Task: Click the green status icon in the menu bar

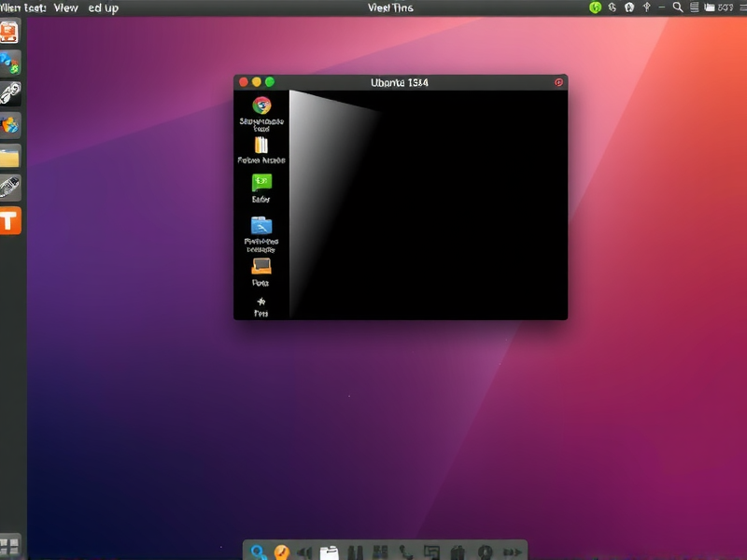Action: 595,7
